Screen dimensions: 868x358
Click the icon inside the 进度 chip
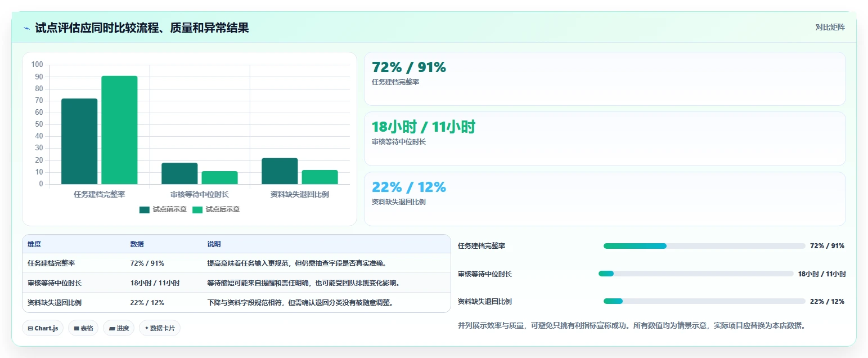pyautogui.click(x=112, y=328)
